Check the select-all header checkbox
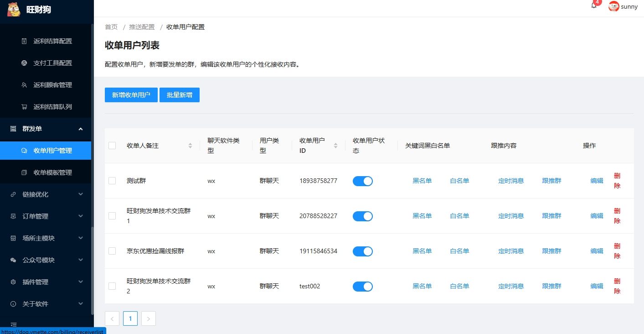644x334 pixels. [x=112, y=146]
